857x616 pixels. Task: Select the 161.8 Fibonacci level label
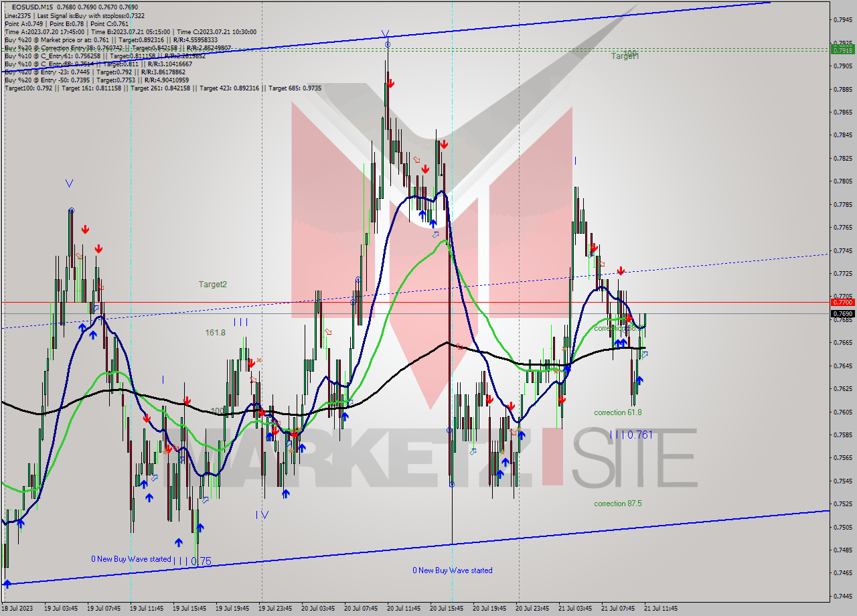click(215, 332)
